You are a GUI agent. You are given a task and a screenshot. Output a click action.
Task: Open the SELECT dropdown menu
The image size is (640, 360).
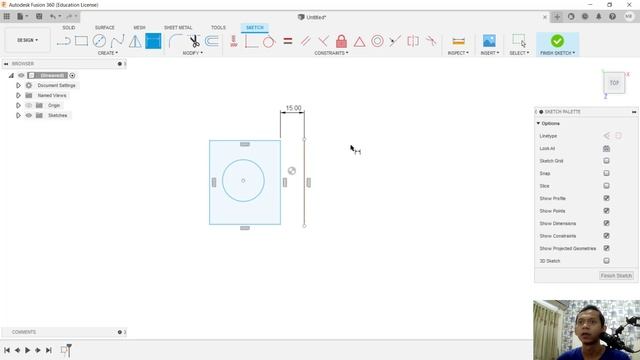pyautogui.click(x=519, y=53)
